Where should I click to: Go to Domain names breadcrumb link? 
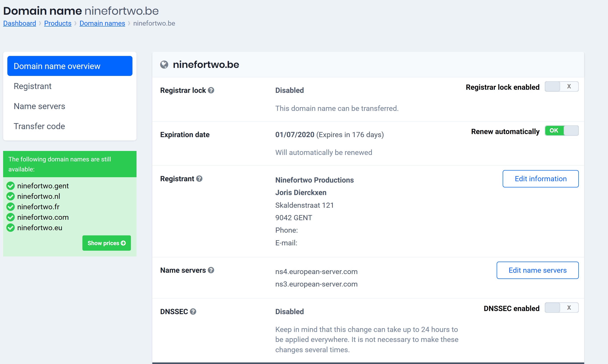pos(102,23)
